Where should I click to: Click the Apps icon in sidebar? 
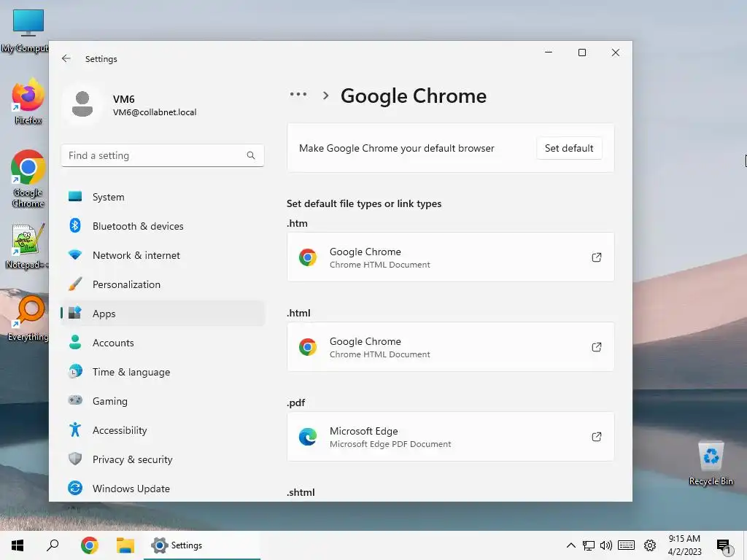75,313
